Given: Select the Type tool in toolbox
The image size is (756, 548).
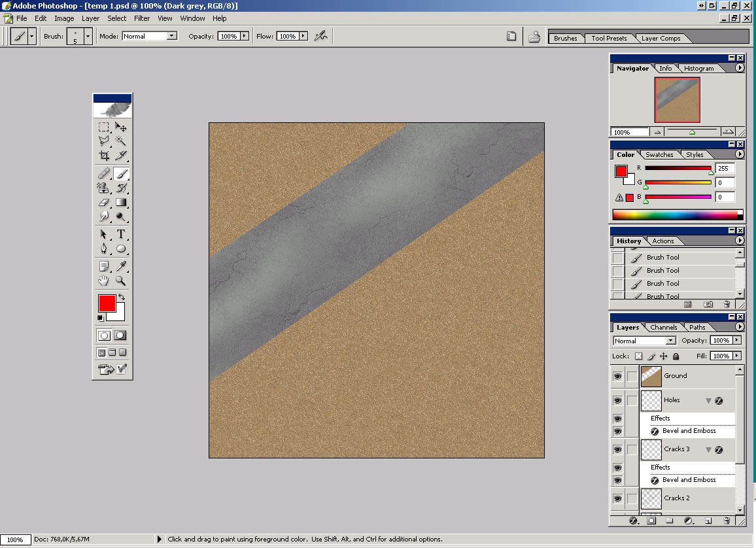Looking at the screenshot, I should click(x=121, y=234).
